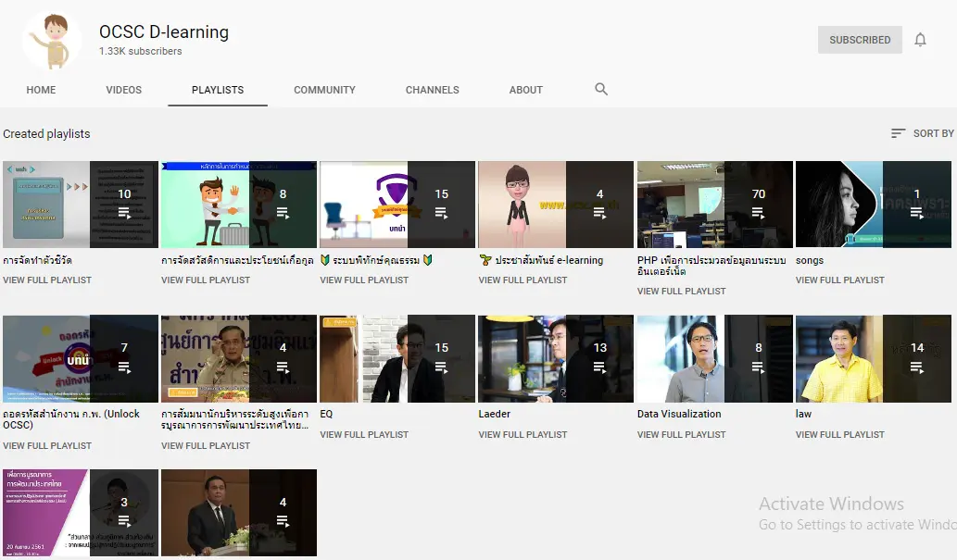
Task: Click playlist queue icon on the Laeder thumbnail
Action: pos(599,367)
